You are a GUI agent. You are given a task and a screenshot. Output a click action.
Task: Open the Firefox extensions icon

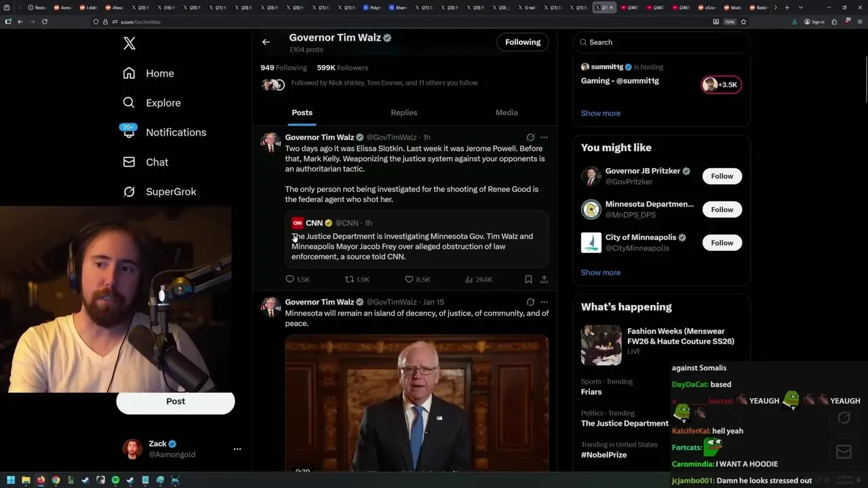click(835, 22)
